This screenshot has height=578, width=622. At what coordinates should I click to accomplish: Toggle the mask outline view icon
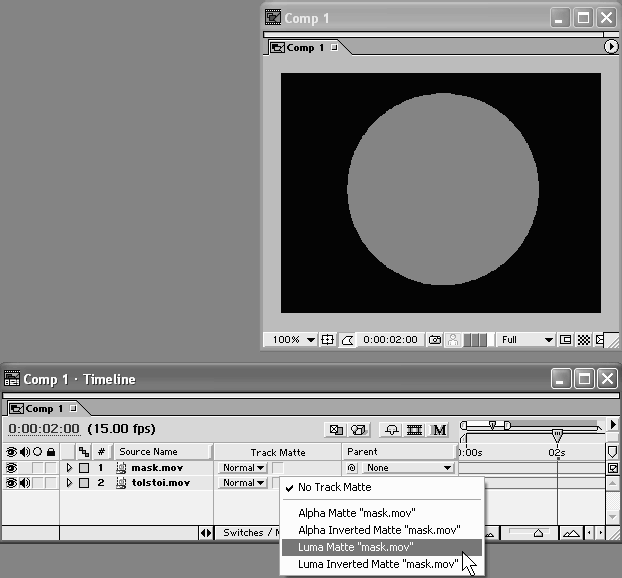click(347, 340)
